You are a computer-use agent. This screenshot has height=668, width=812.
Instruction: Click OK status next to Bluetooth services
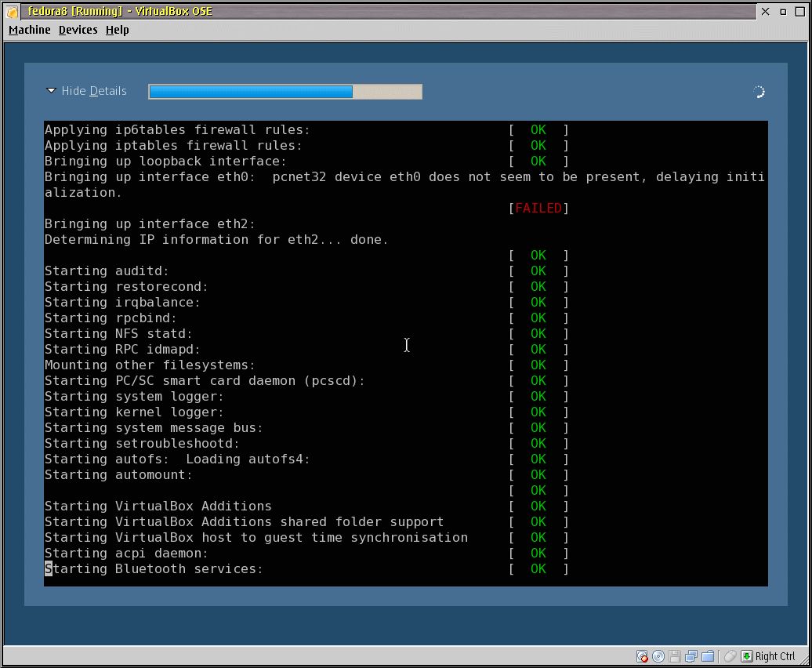pyautogui.click(x=538, y=569)
